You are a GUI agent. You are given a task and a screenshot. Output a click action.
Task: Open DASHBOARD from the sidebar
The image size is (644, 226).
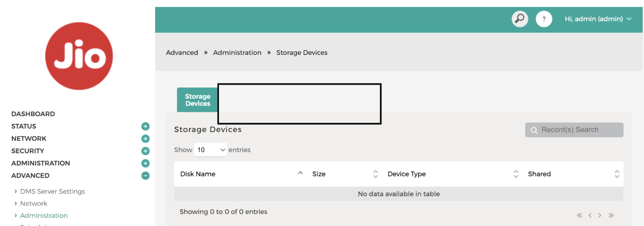point(33,114)
